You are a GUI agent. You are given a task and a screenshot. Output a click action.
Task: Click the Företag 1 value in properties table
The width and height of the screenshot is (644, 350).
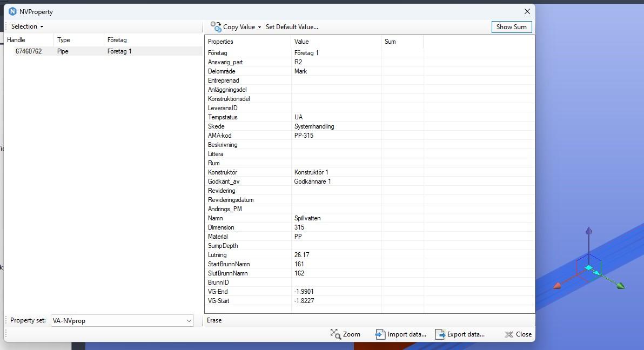(306, 53)
